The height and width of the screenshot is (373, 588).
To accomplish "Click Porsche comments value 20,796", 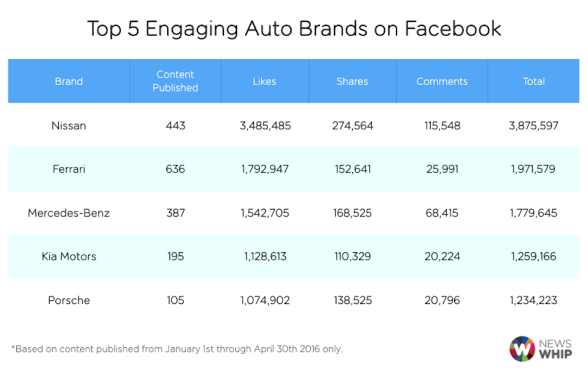I will tap(442, 300).
